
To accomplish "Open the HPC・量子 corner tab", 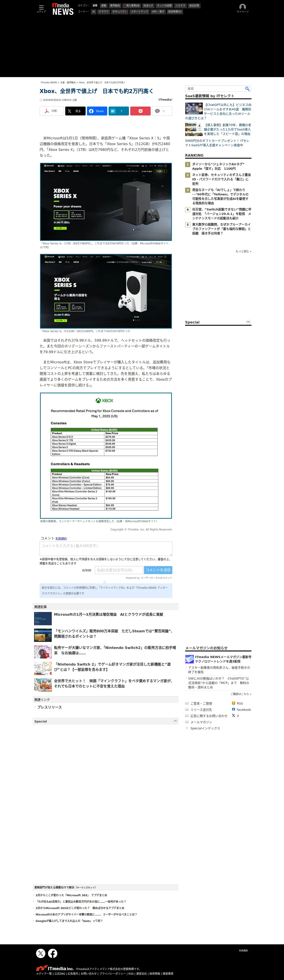I will (x=158, y=12).
